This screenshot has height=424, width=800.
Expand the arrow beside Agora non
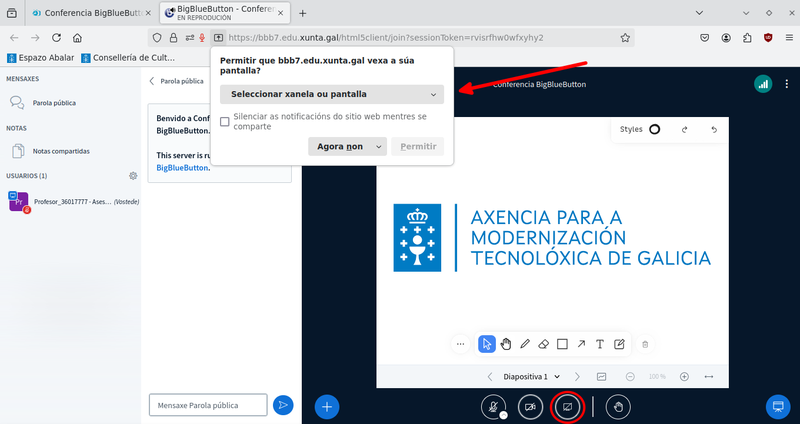click(x=379, y=146)
